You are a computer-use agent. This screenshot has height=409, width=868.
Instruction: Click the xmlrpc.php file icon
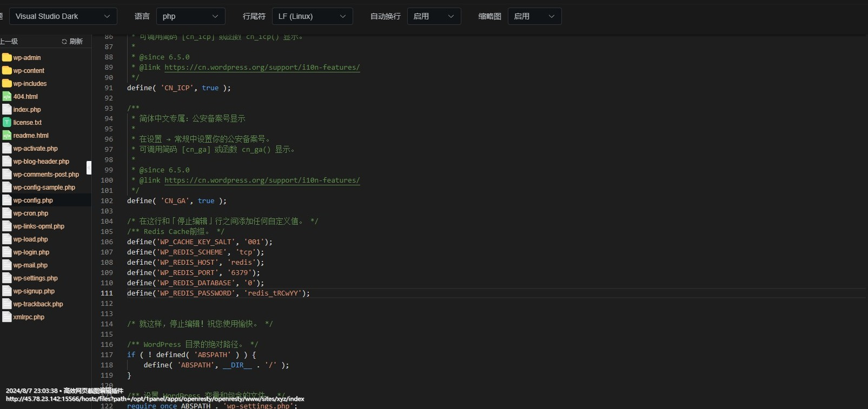[x=7, y=317]
